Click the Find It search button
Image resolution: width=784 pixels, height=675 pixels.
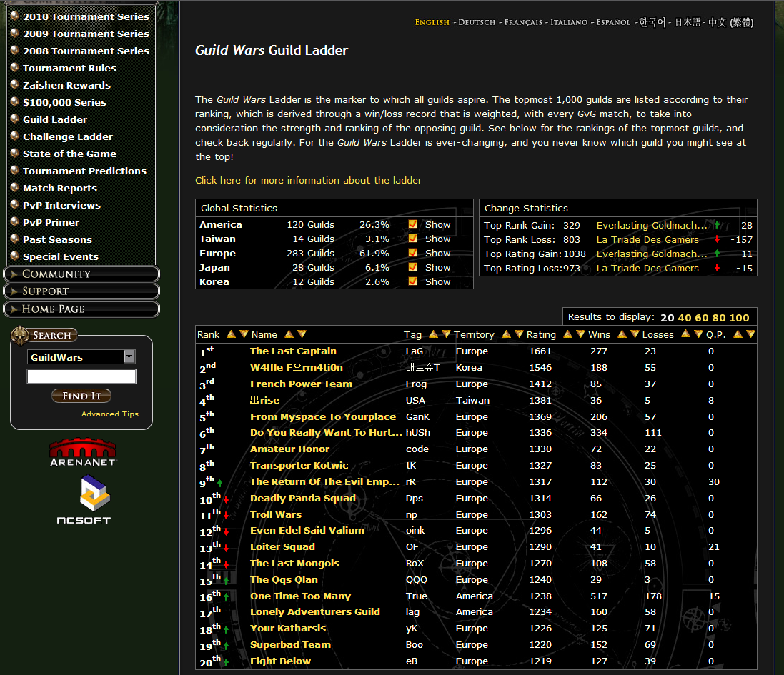pyautogui.click(x=81, y=396)
